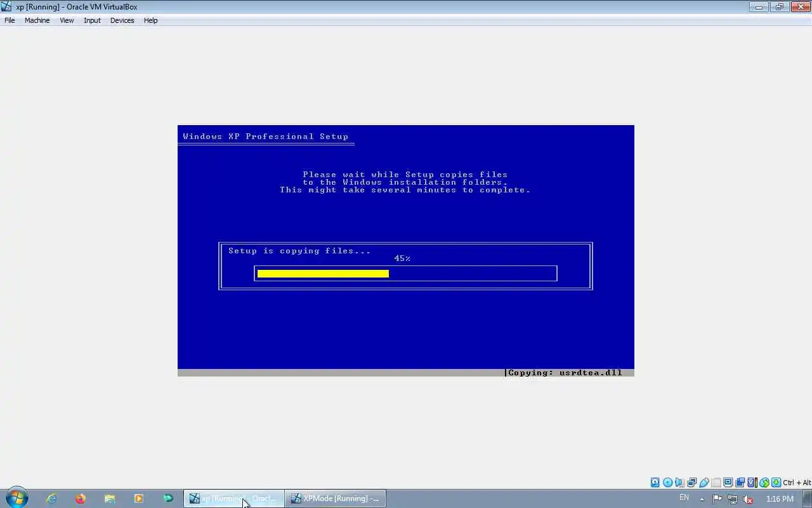Switch to the XPMode [Running] taskbar button
This screenshot has width=812, height=508.
coord(335,498)
